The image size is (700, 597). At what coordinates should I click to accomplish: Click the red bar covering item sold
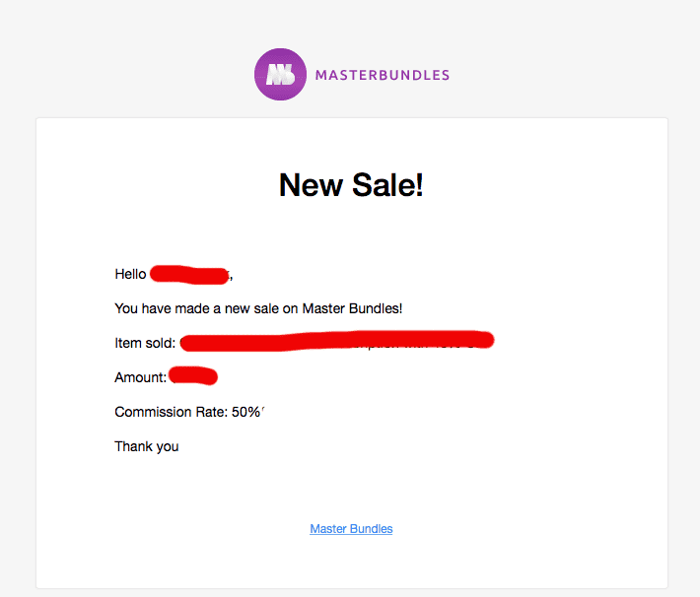coord(337,341)
